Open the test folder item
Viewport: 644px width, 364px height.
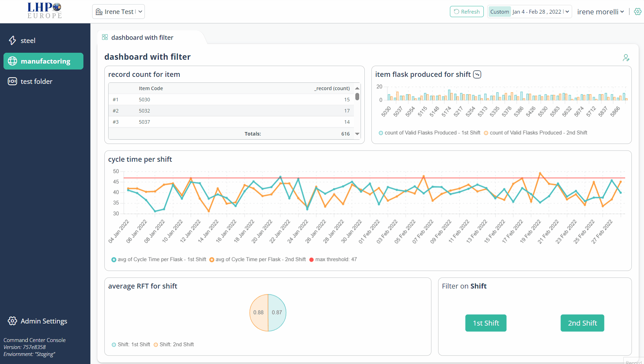36,81
